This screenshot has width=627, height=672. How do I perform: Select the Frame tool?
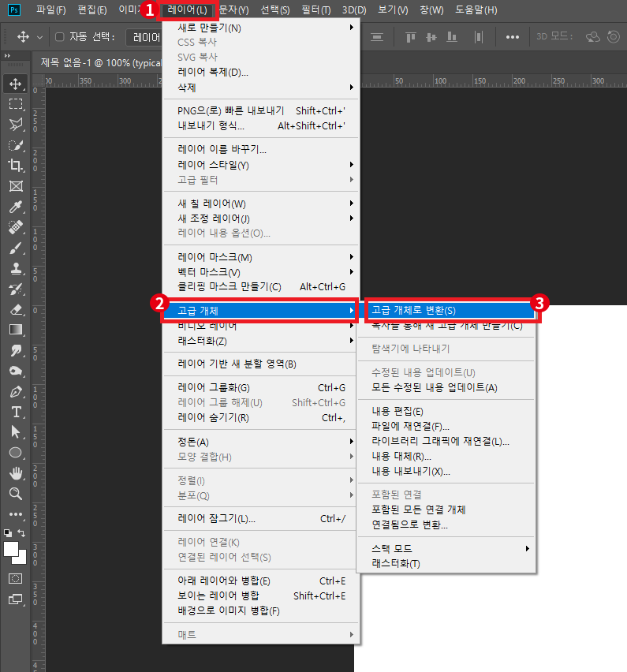point(16,186)
